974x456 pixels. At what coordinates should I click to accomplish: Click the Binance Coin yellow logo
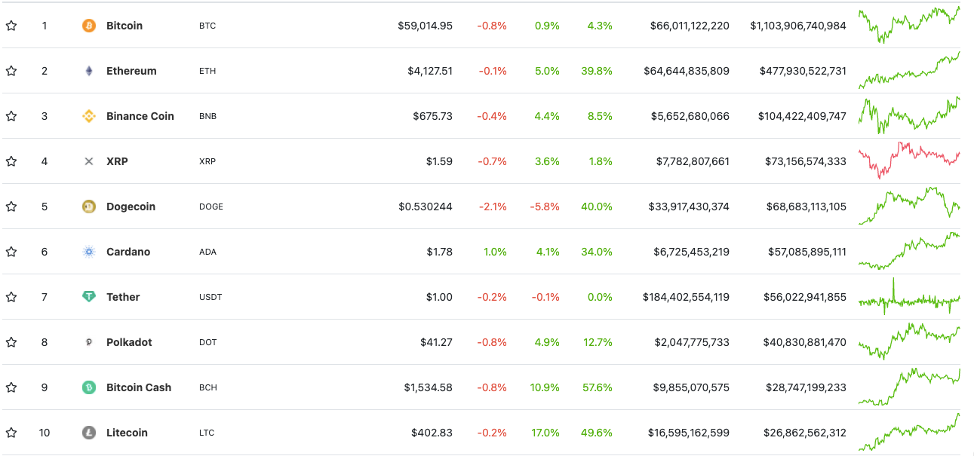89,116
